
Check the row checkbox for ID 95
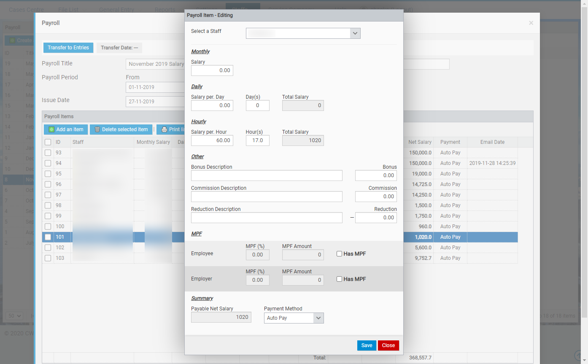(x=48, y=174)
